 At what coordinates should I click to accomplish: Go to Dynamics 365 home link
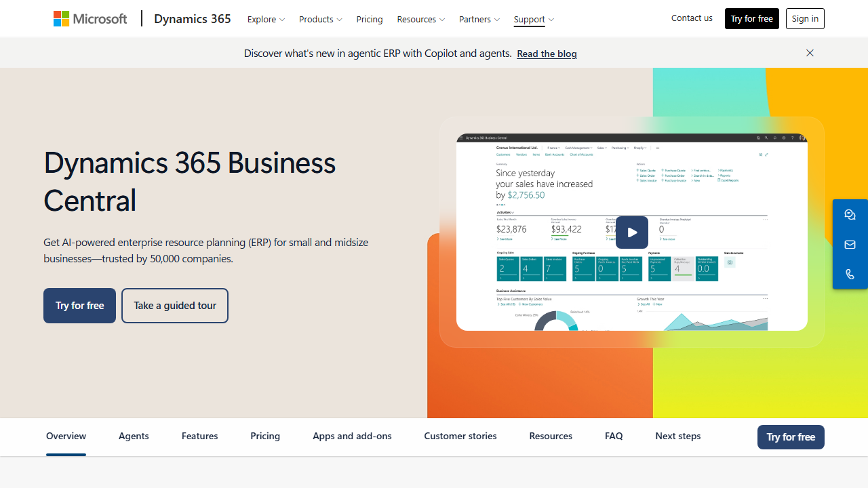(x=193, y=19)
